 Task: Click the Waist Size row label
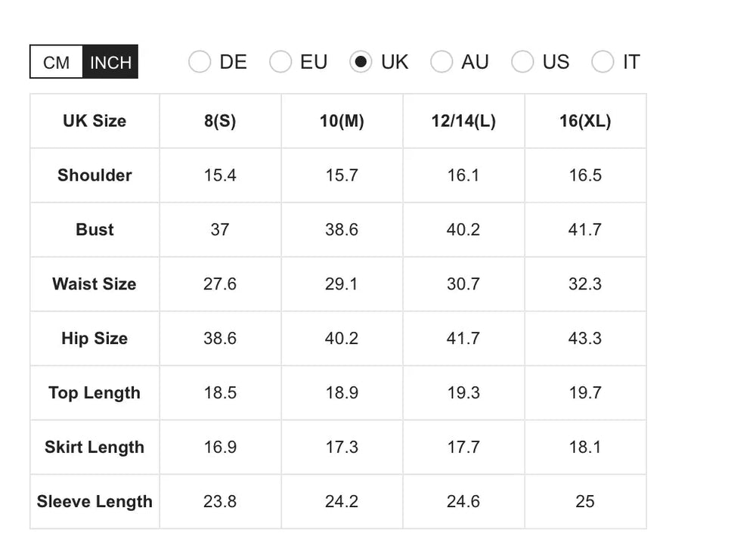94,284
